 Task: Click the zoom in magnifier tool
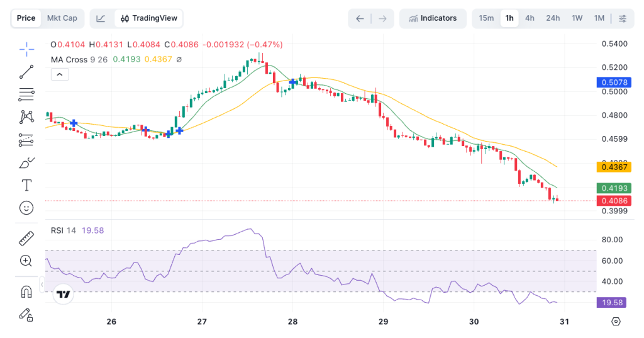[26, 261]
